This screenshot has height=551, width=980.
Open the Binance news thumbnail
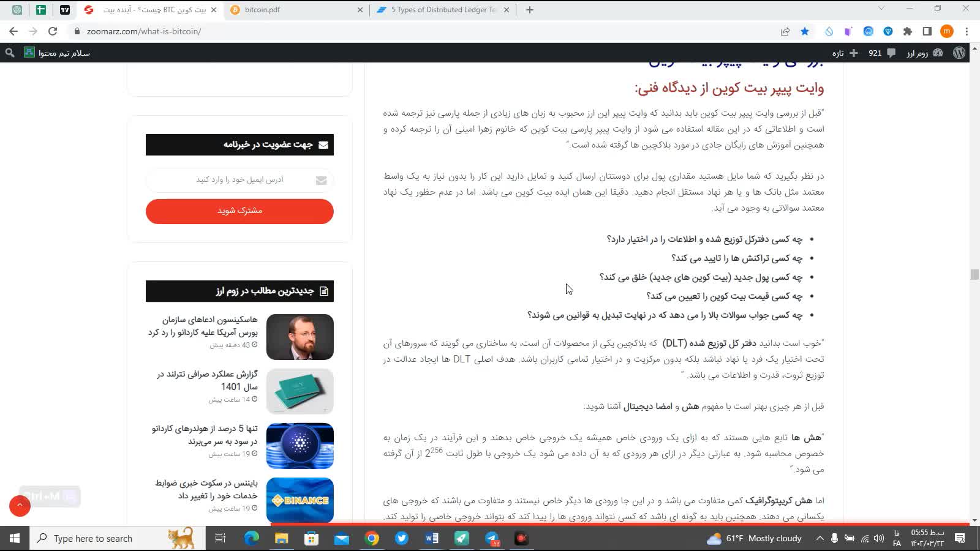click(300, 500)
